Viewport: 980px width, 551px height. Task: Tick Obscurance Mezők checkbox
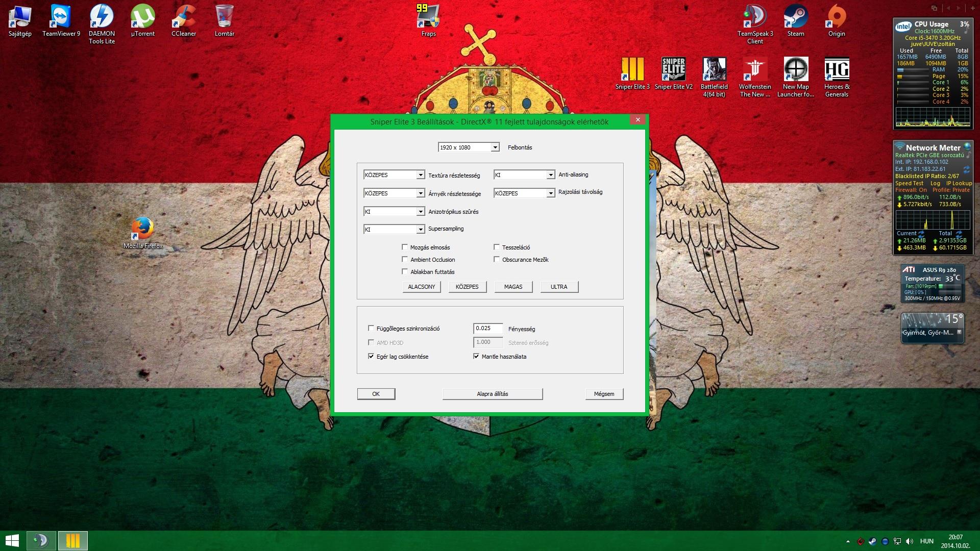coord(497,260)
